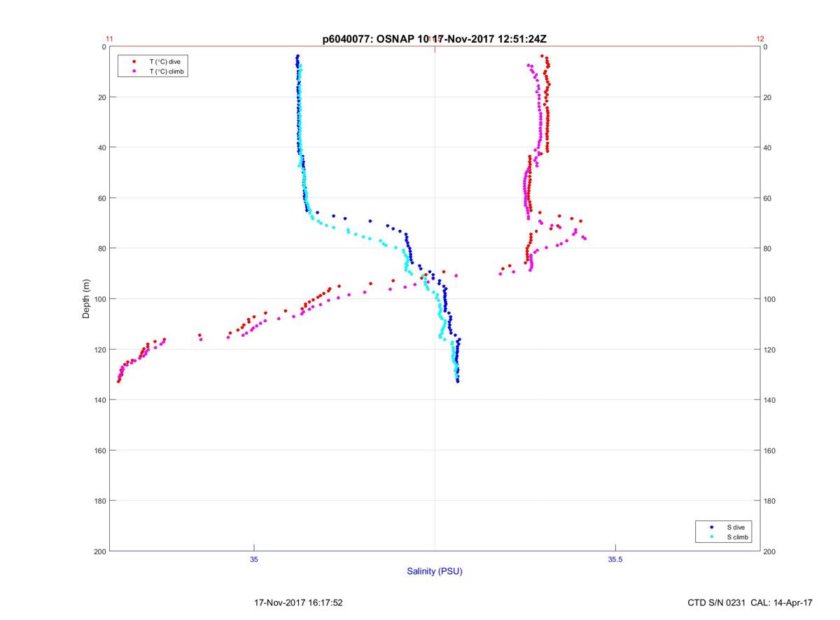This screenshot has height=620, width=840.
Task: Click the dark blue marker in salinity legend
Action: [711, 527]
